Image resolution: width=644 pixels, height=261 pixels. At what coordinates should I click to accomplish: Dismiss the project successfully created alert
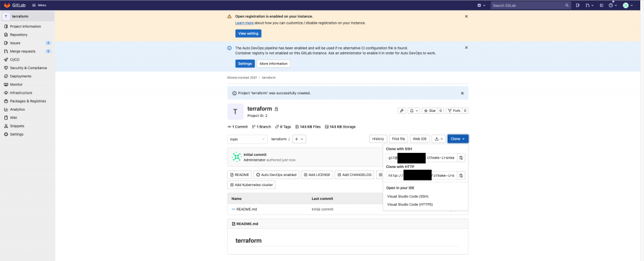click(x=462, y=93)
